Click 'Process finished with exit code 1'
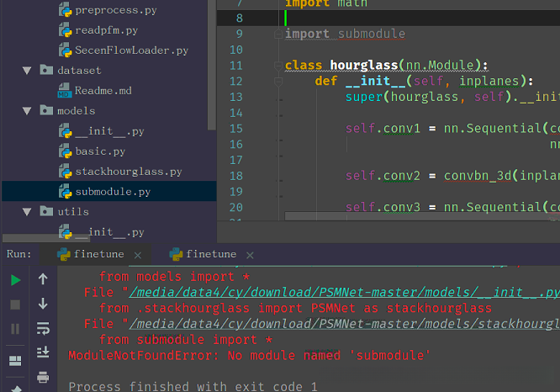This screenshot has height=392, width=560. coord(193,386)
